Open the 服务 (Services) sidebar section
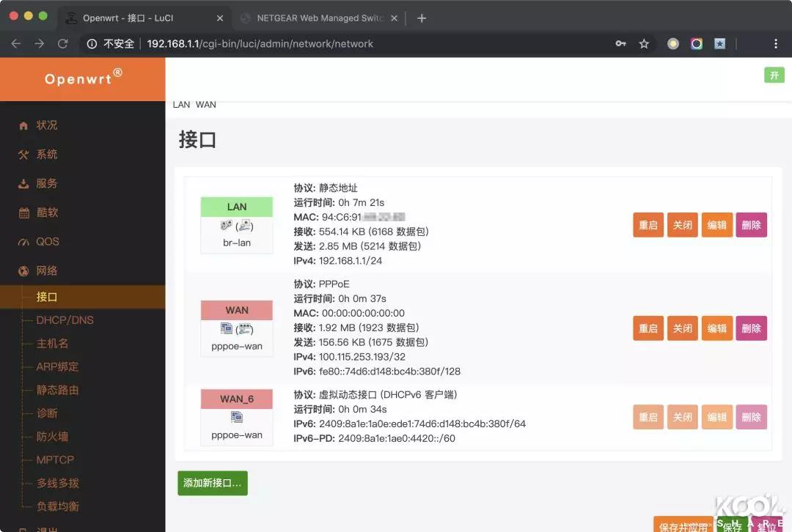This screenshot has height=532, width=792. tap(46, 183)
